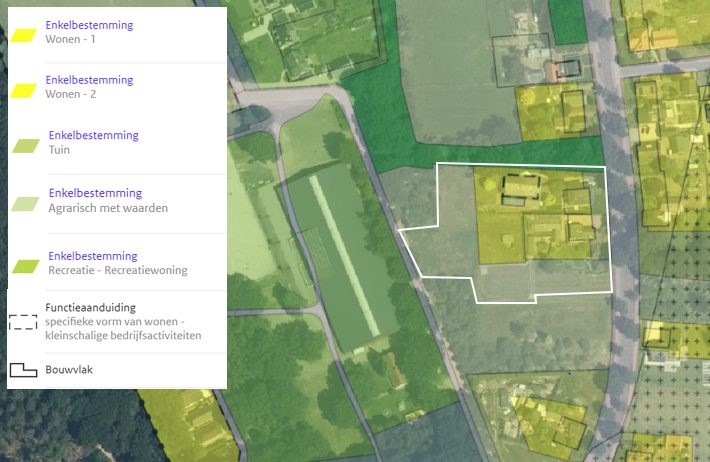Open the Enkelbestemming link above Wonen - 2
The image size is (710, 462).
pos(89,80)
